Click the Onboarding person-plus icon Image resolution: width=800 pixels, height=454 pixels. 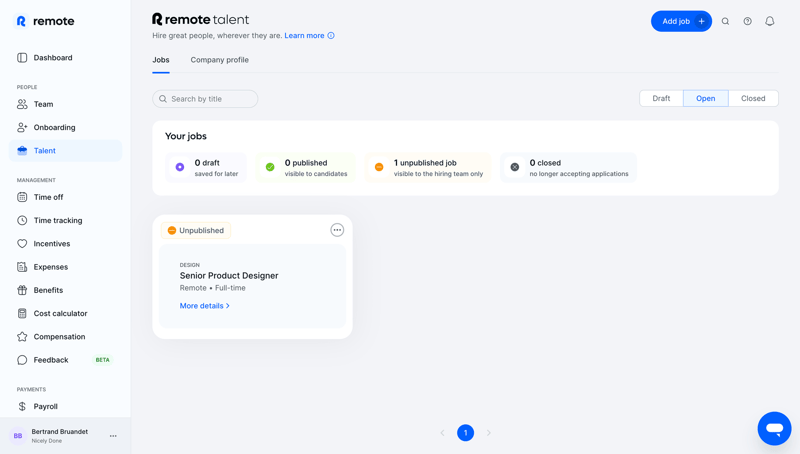pyautogui.click(x=22, y=128)
